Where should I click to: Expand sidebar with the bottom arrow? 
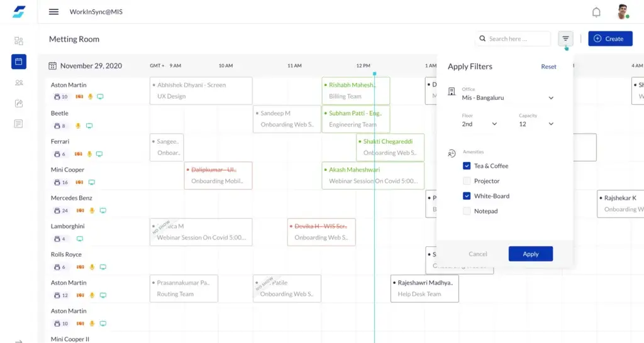tap(19, 340)
